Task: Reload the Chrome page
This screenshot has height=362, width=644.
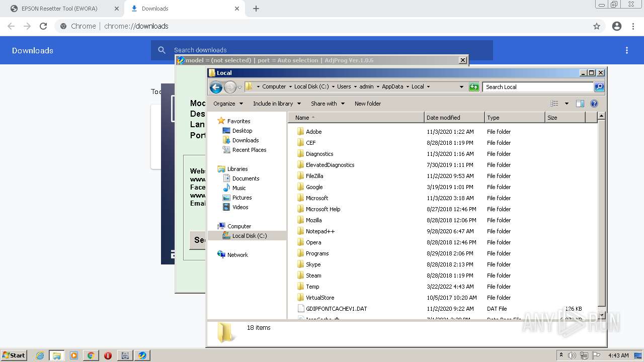Action: click(43, 26)
